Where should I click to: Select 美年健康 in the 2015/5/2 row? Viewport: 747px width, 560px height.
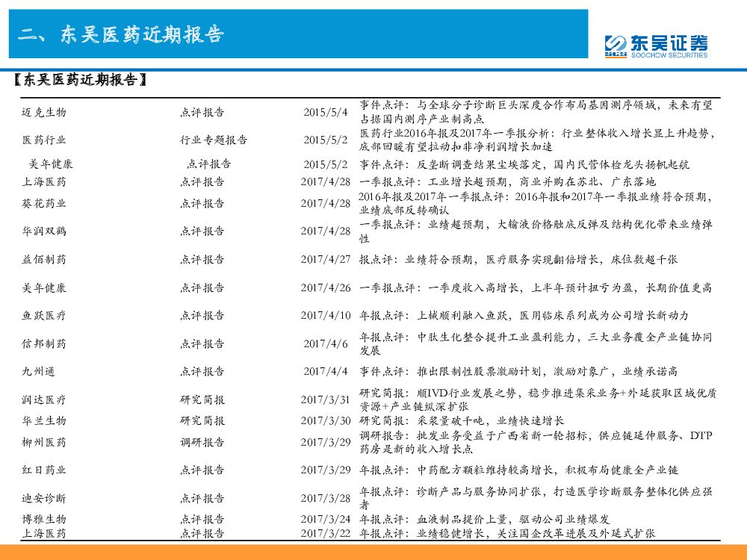point(51,164)
